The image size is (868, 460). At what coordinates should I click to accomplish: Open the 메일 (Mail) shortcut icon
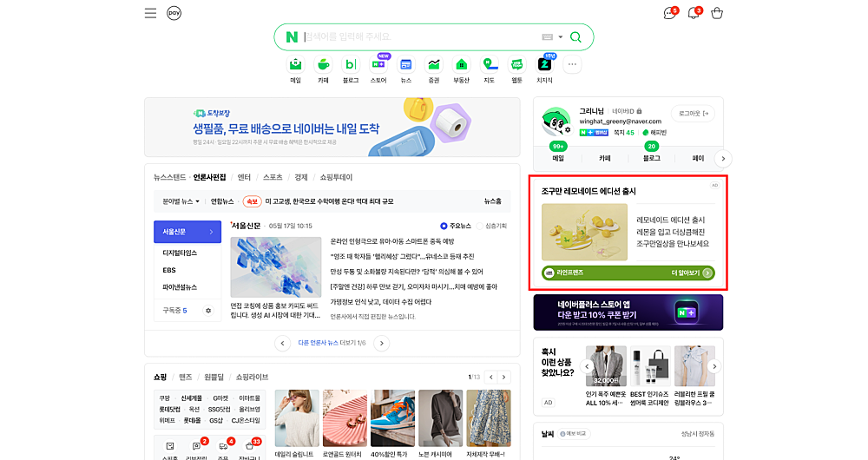[x=296, y=64]
